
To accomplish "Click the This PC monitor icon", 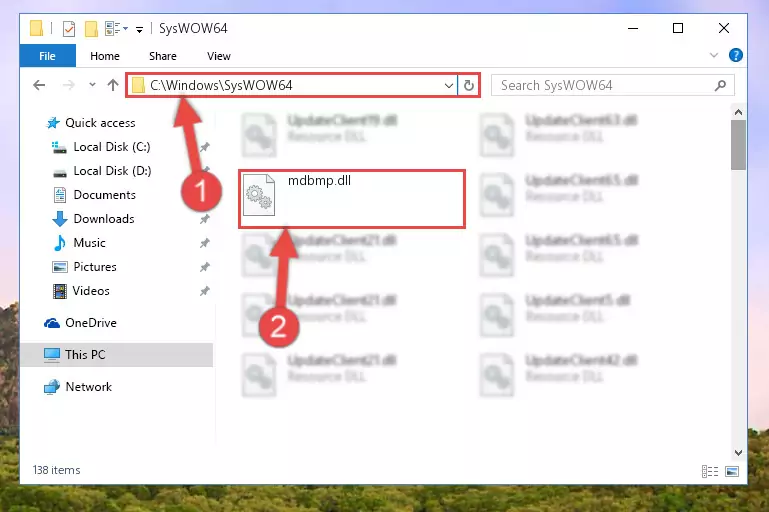I will tap(51, 355).
